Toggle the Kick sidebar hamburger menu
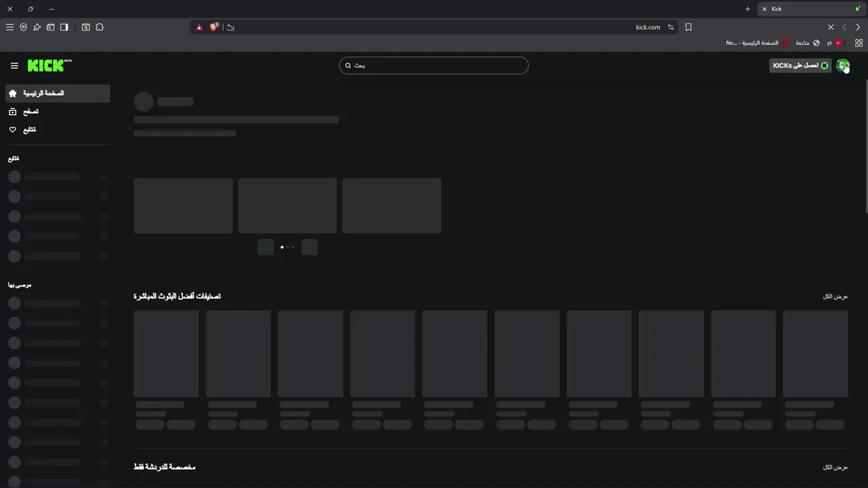The height and width of the screenshot is (488, 868). point(14,66)
